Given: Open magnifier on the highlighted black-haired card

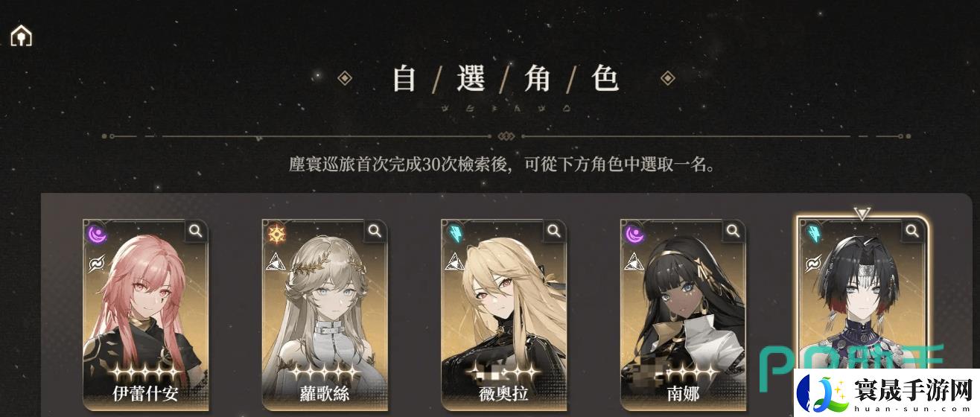Looking at the screenshot, I should (912, 232).
